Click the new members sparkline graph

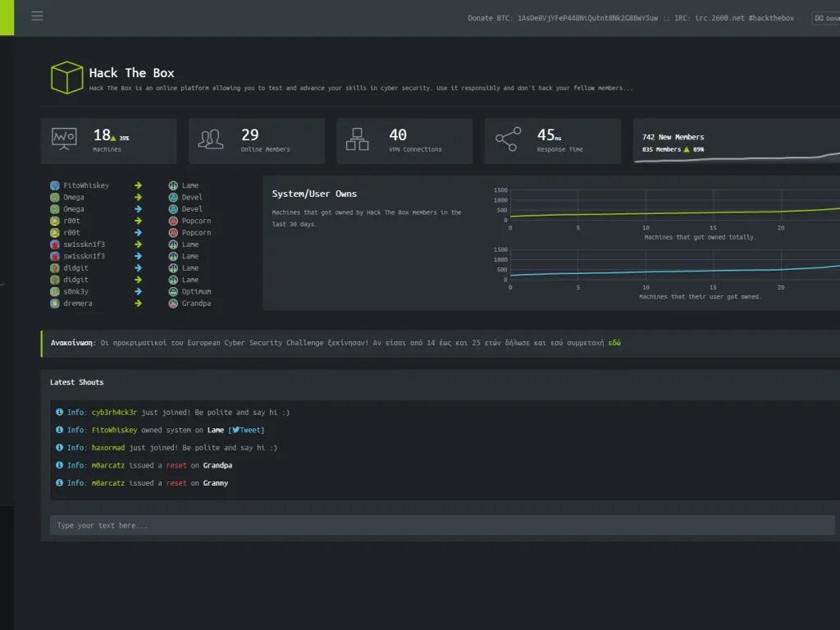click(737, 158)
